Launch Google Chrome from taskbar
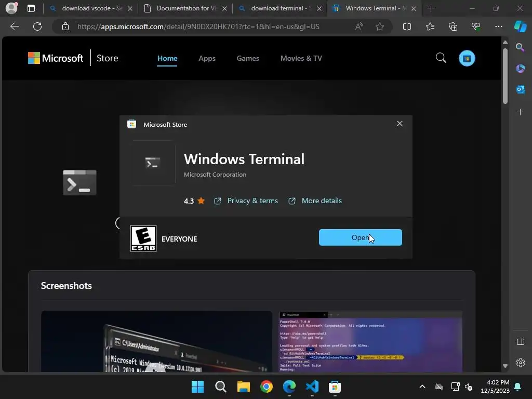Viewport: 532px width, 399px height. click(x=267, y=387)
